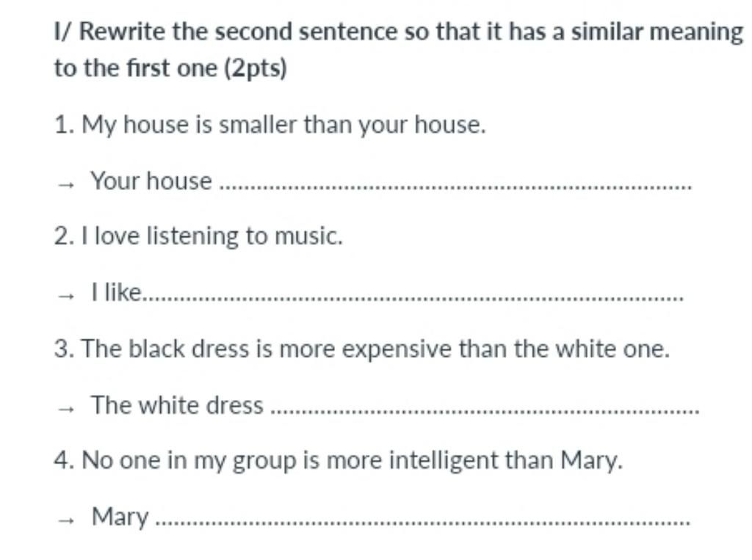Click the blank line after 'I like'
This screenshot has height=560, width=752.
[413, 298]
